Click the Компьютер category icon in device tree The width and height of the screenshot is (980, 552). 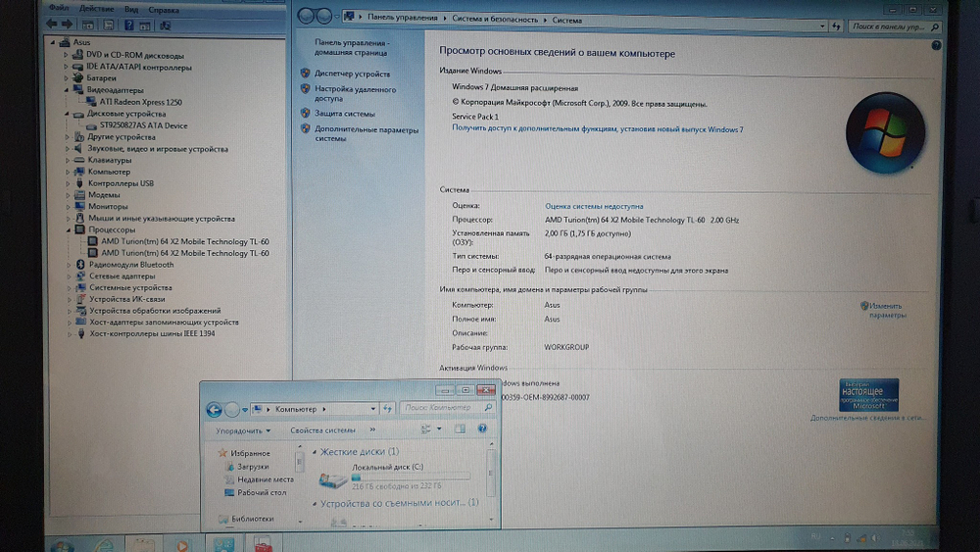point(79,172)
